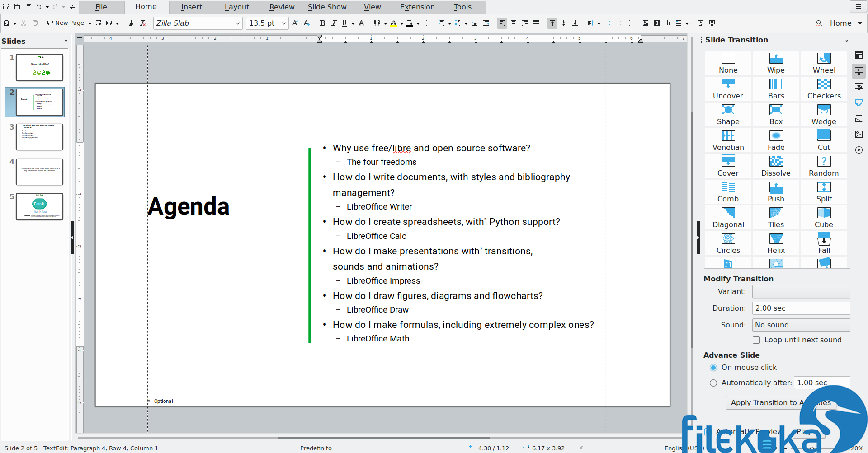Image resolution: width=868 pixels, height=453 pixels.
Task: Open highlighting color dropdown arrow
Action: pyautogui.click(x=401, y=23)
